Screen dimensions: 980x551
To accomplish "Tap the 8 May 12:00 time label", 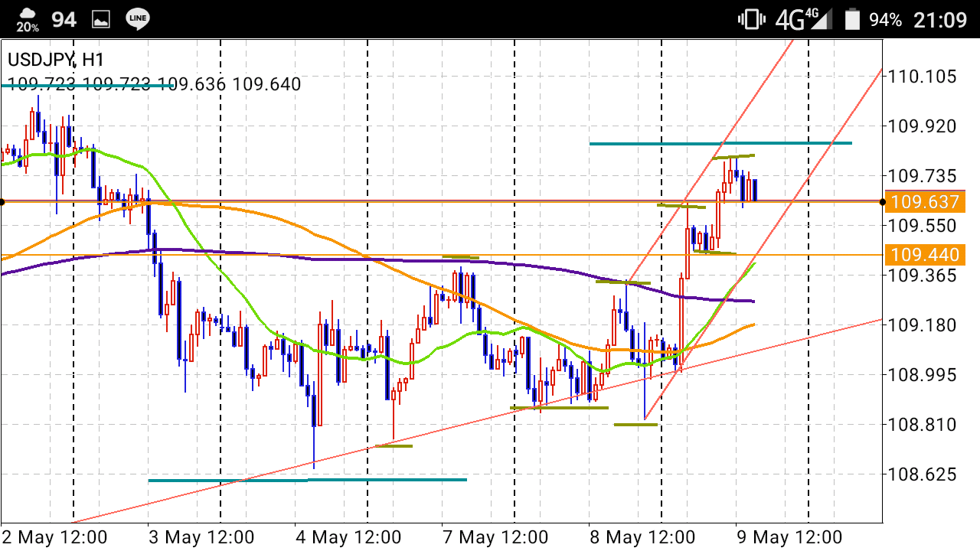I will tap(642, 536).
